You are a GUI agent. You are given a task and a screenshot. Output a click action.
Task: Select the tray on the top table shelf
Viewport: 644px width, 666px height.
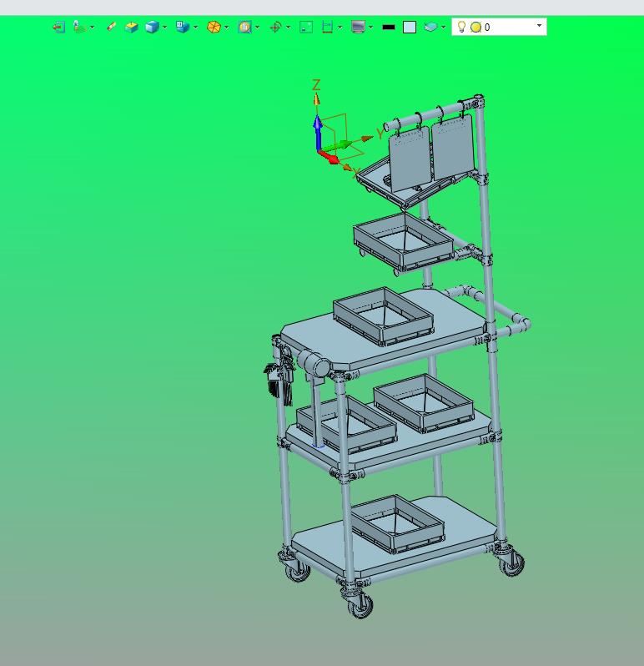[x=384, y=316]
